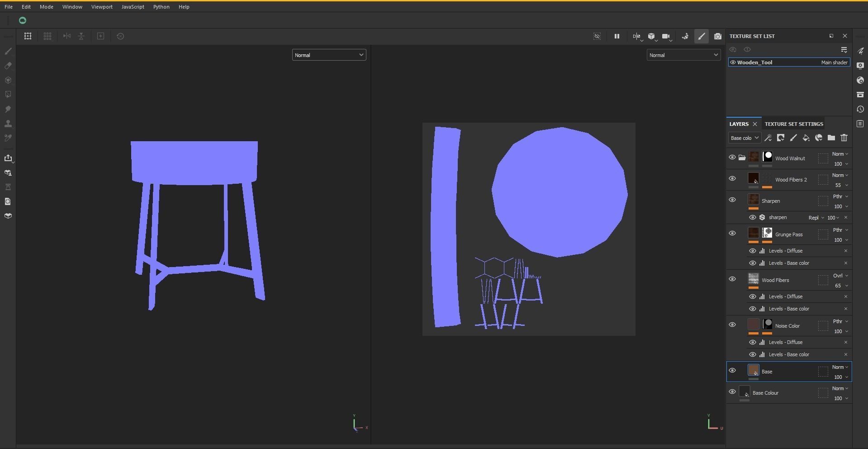The image size is (868, 449).
Task: Select the Material Picker tool
Action: (8, 138)
